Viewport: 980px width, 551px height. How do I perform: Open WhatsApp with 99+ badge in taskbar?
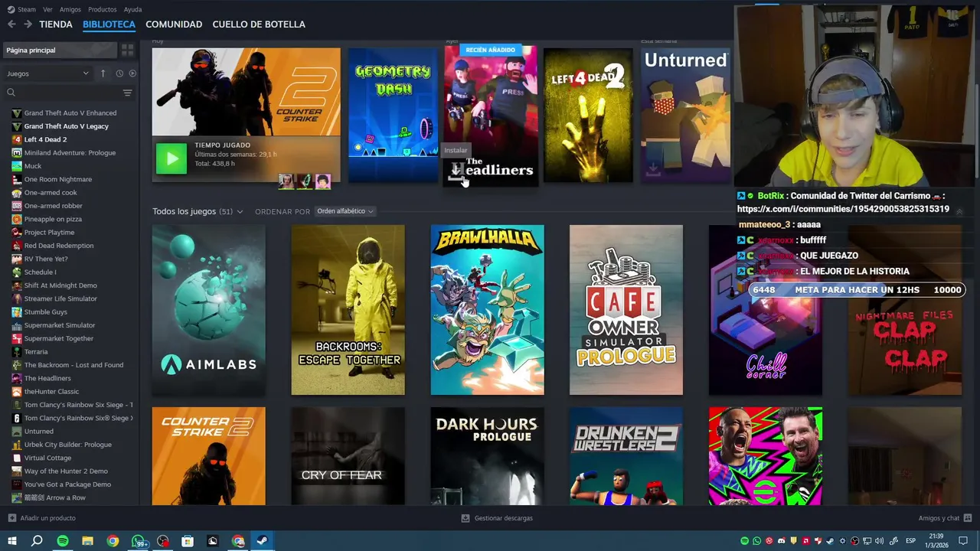coord(139,541)
